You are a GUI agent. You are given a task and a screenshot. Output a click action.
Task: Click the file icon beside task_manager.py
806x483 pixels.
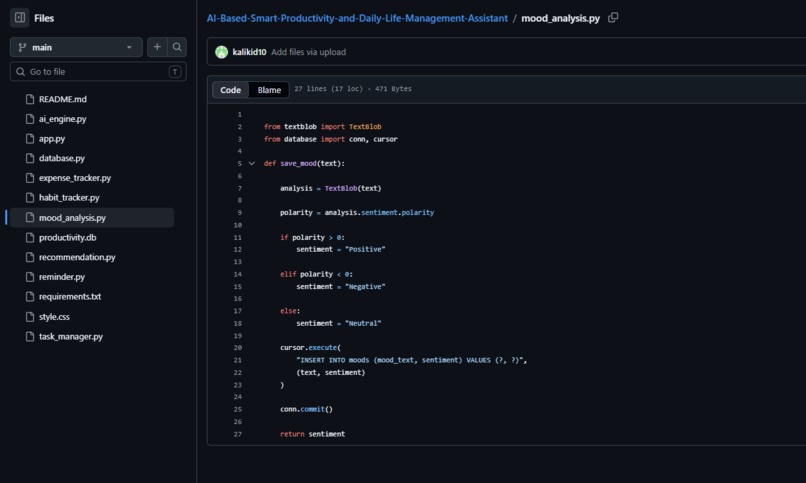pyautogui.click(x=30, y=337)
